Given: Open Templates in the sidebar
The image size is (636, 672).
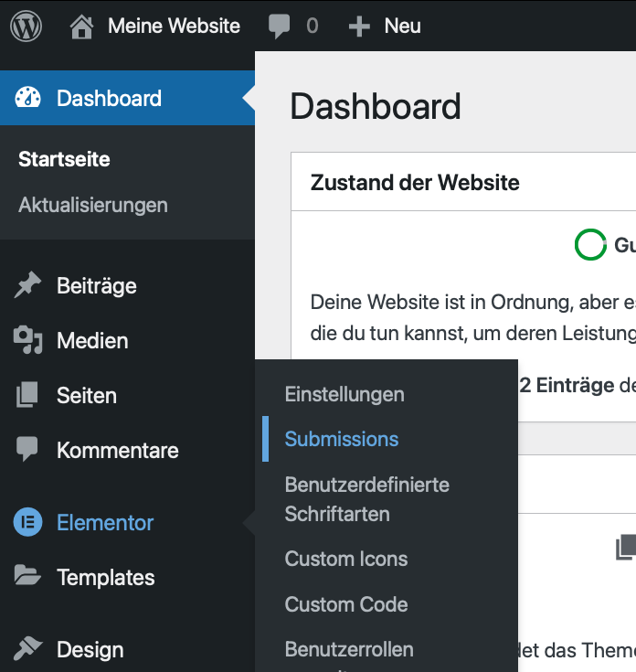Looking at the screenshot, I should point(106,578).
